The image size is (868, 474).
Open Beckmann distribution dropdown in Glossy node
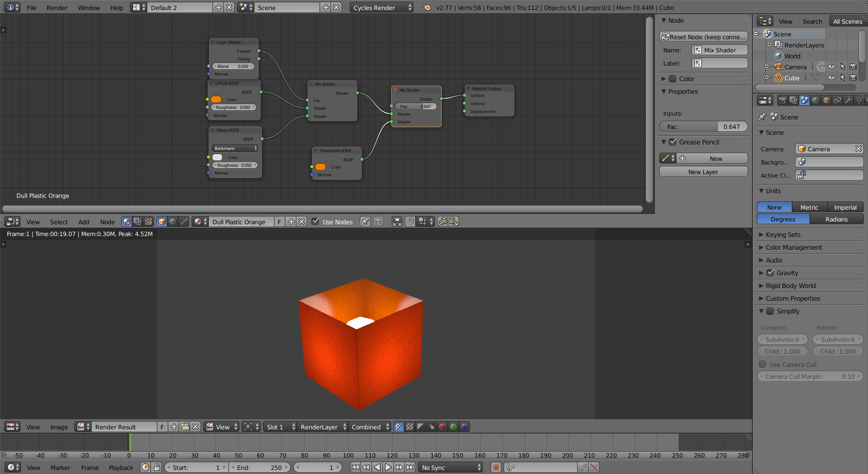pos(235,148)
